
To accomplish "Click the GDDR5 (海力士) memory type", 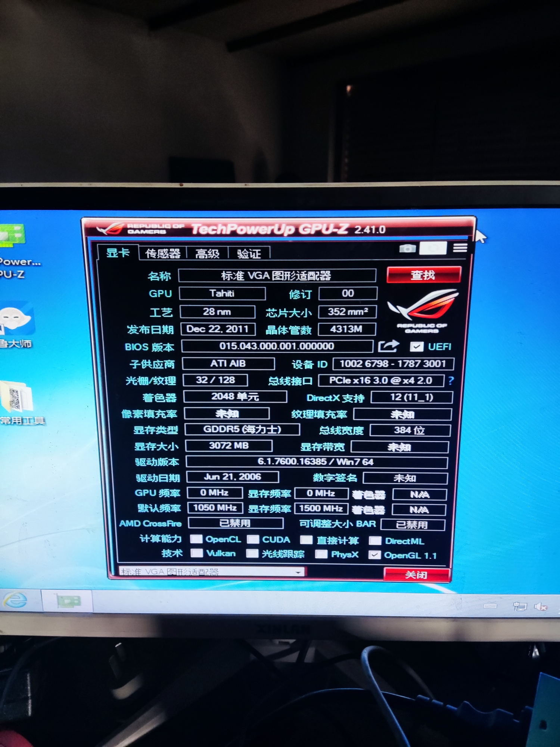I will [x=242, y=429].
